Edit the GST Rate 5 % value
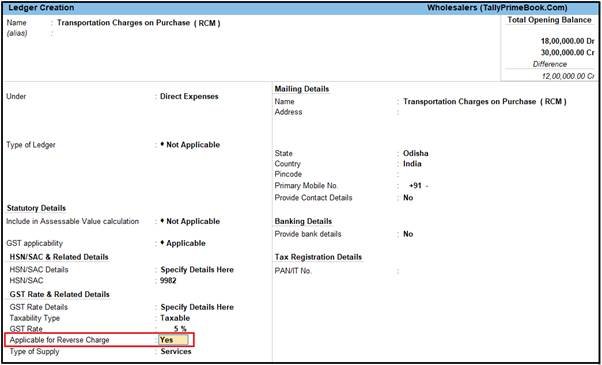 click(x=180, y=329)
